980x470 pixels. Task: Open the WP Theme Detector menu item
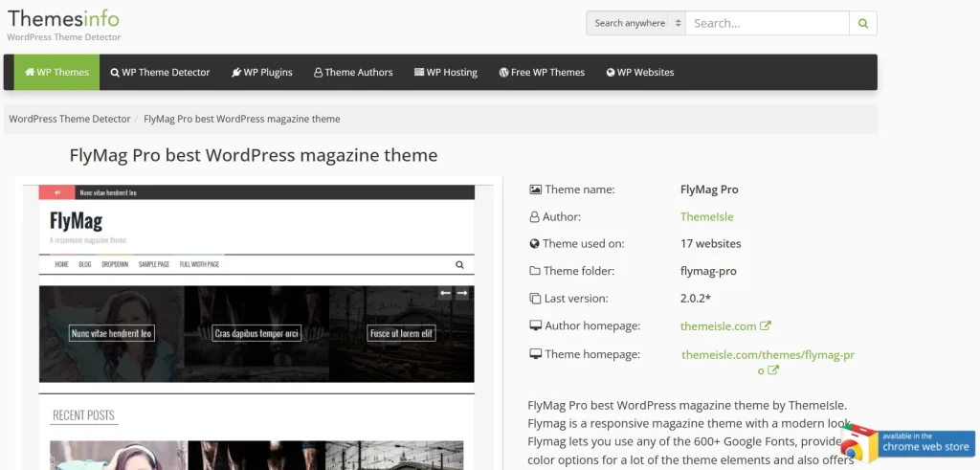(160, 73)
